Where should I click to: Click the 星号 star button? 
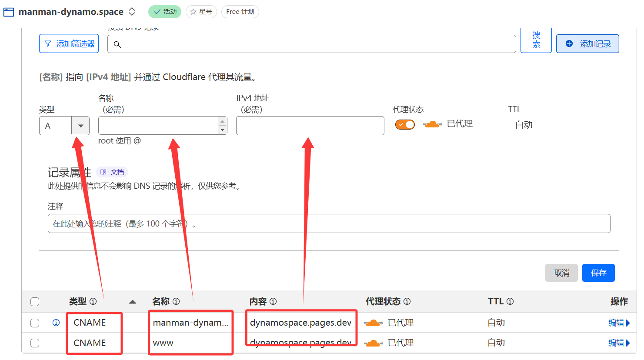pos(201,12)
